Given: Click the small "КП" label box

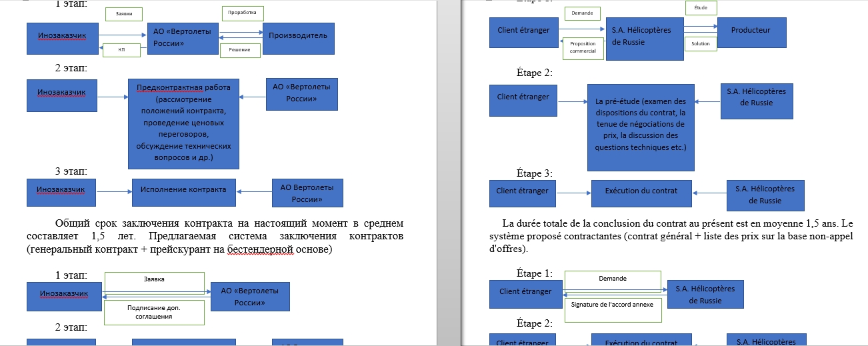Looking at the screenshot, I should [x=121, y=50].
